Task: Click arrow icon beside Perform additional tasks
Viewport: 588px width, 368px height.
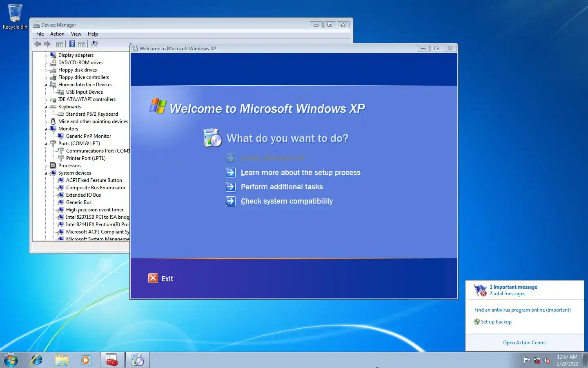Action: pyautogui.click(x=231, y=187)
